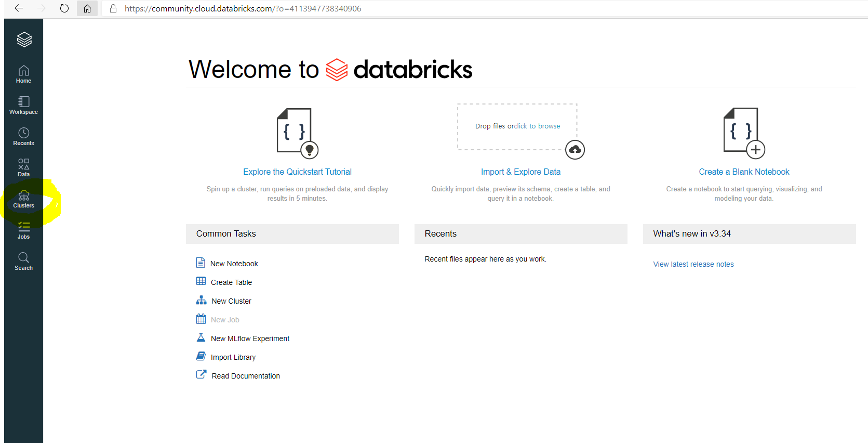Viewport: 868px width, 443px height.
Task: Click the New Job calendar icon
Action: (201, 319)
